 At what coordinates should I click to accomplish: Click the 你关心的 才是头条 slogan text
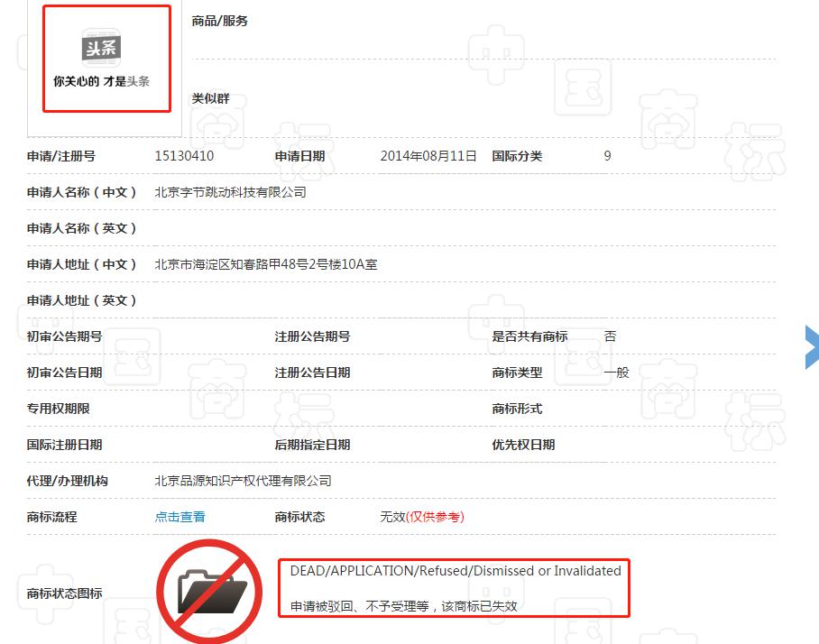click(101, 81)
